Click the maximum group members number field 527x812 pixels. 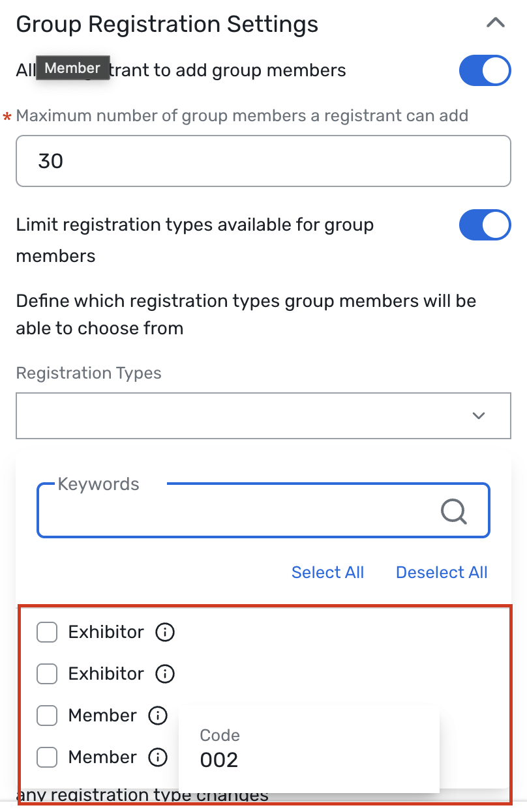tap(263, 161)
